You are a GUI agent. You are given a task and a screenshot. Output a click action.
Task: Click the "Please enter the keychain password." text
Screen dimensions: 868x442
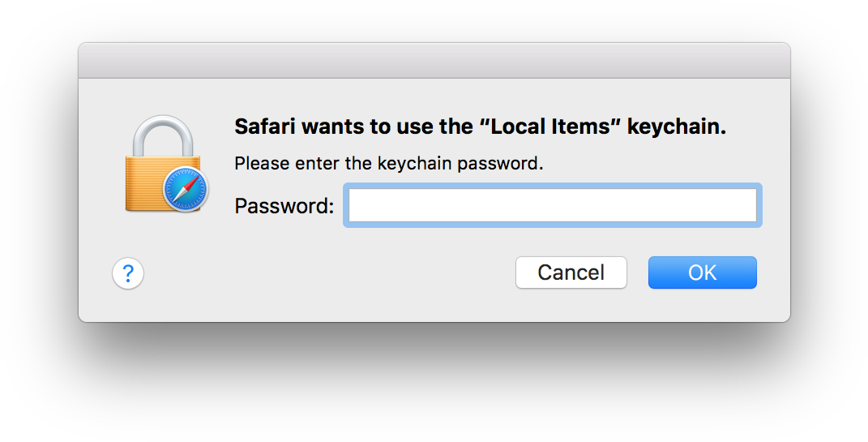point(388,163)
